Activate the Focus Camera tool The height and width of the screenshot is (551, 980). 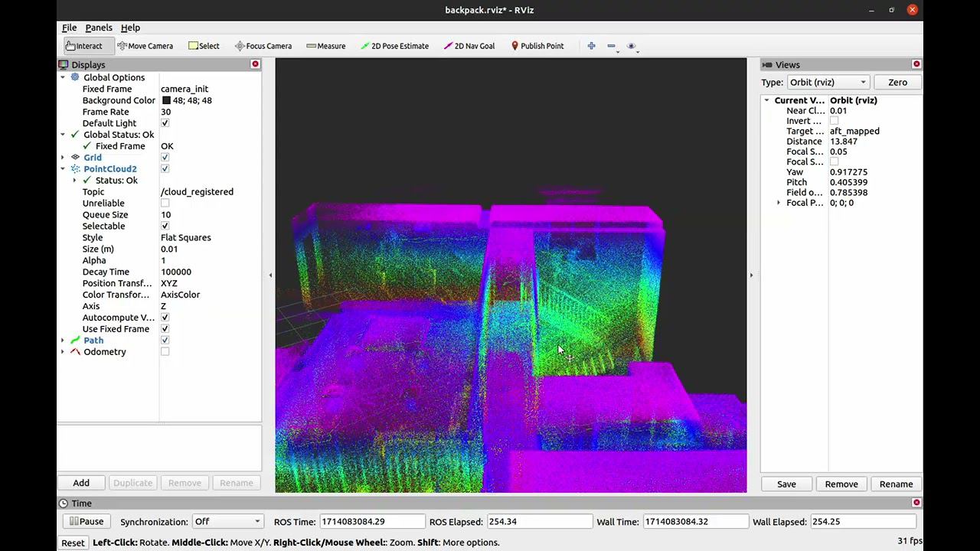[x=263, y=46]
